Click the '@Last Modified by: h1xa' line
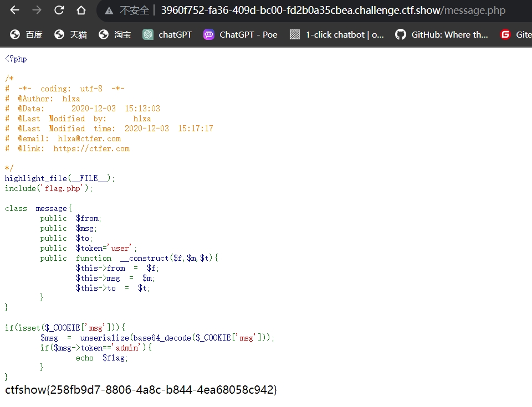532x407 pixels. click(x=78, y=119)
